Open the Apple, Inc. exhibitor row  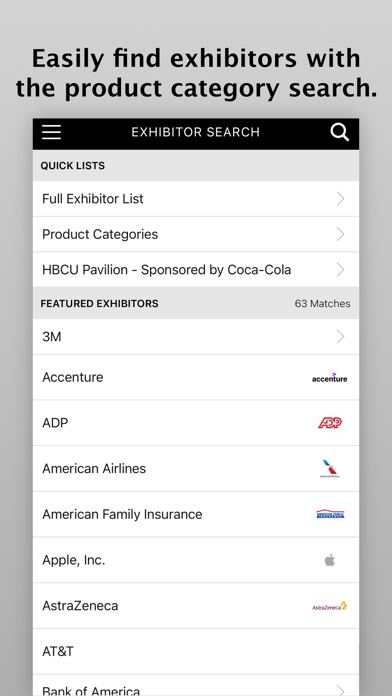click(x=196, y=560)
